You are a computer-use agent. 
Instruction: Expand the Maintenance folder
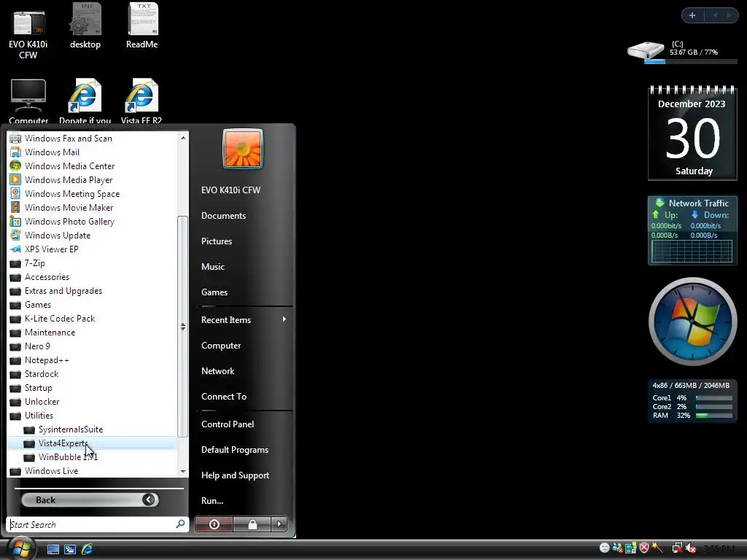coord(92,332)
